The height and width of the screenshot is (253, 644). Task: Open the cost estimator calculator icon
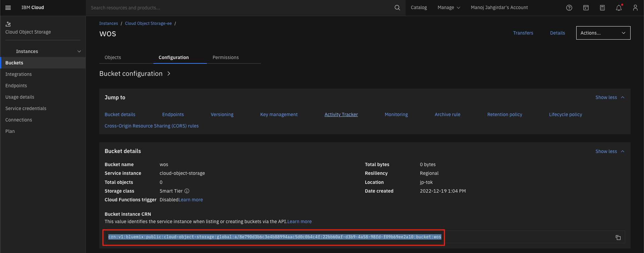tap(602, 8)
